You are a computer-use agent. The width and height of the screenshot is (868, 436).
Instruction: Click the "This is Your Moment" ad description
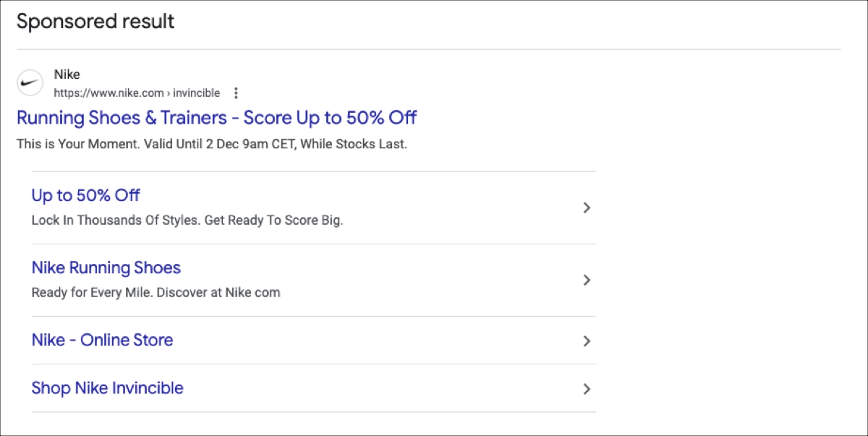[212, 144]
